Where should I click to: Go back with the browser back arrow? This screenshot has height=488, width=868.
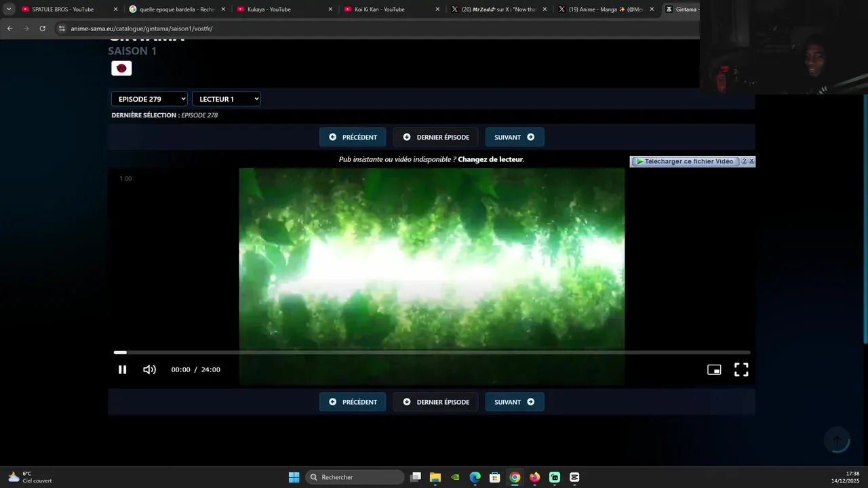(9, 28)
